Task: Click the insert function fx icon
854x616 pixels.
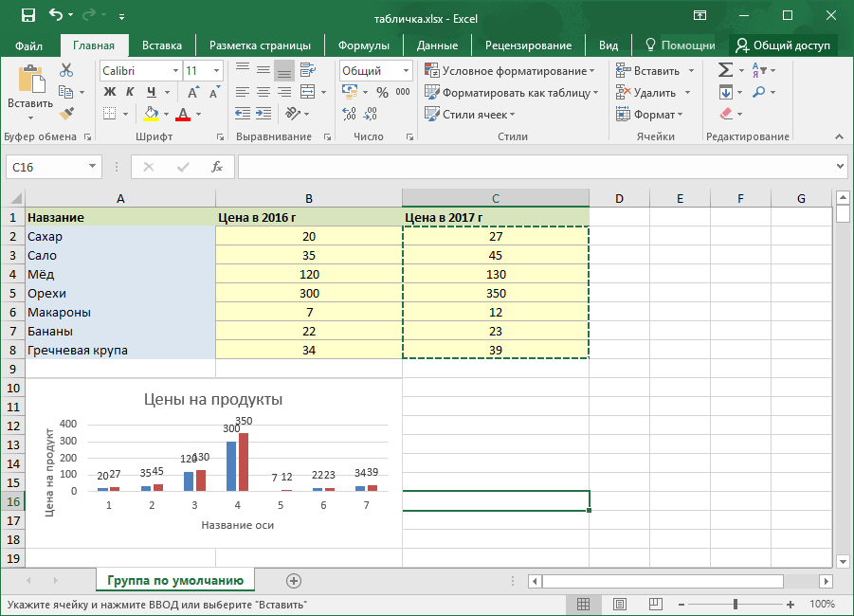Action: 217,167
